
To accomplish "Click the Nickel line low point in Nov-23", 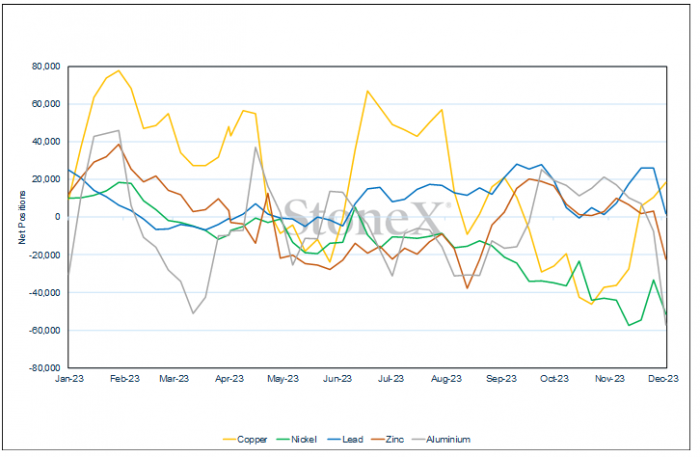I will pos(629,325).
